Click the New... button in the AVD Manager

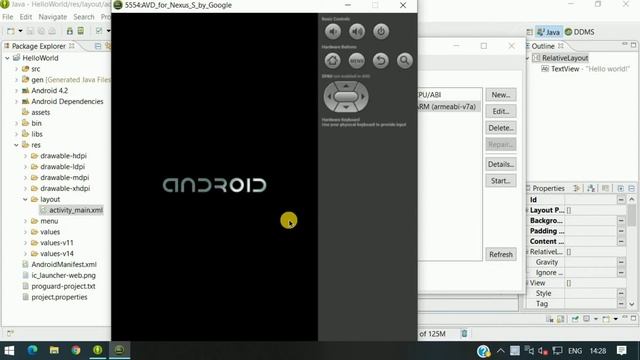click(501, 95)
